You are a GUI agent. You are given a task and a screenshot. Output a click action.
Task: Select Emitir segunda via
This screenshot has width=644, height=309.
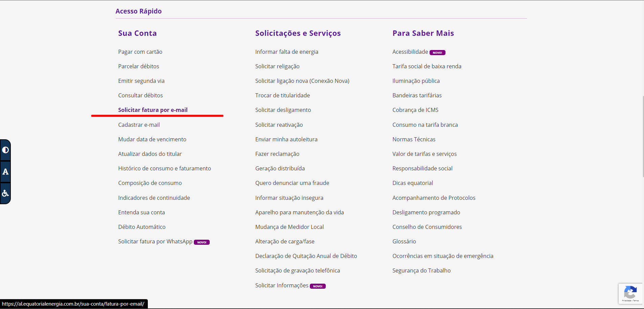pos(141,81)
